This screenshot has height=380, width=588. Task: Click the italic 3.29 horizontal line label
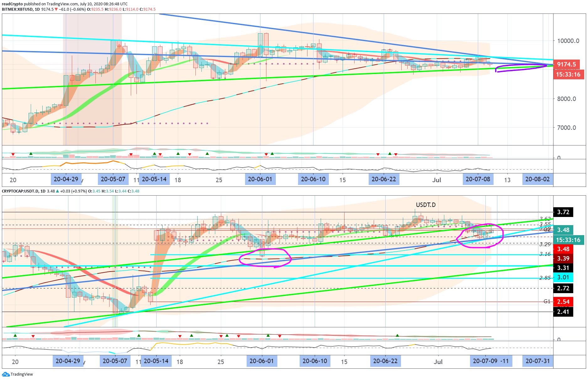pyautogui.click(x=545, y=245)
